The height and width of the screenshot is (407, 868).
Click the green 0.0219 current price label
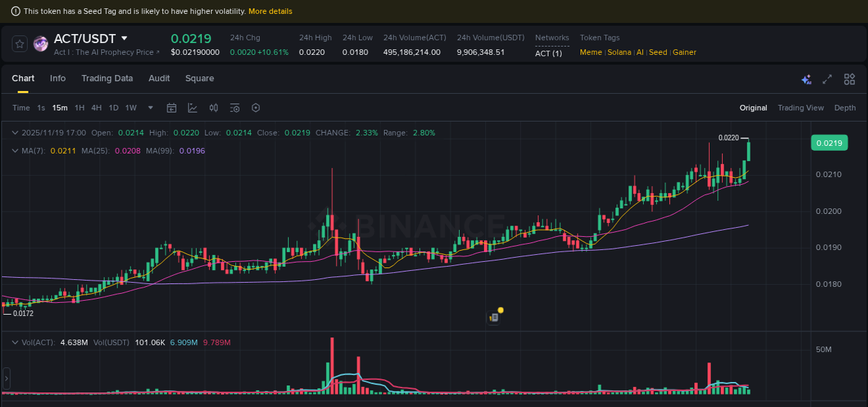coord(830,142)
